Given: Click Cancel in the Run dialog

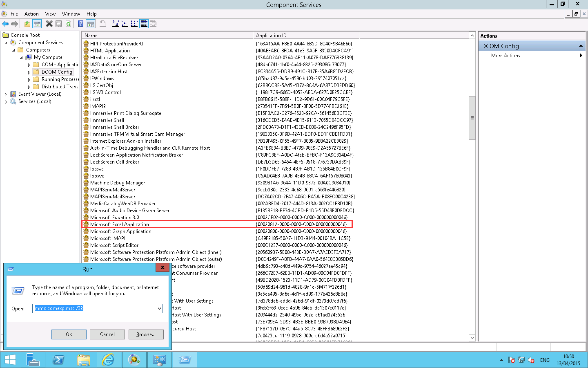Looking at the screenshot, I should [x=107, y=334].
